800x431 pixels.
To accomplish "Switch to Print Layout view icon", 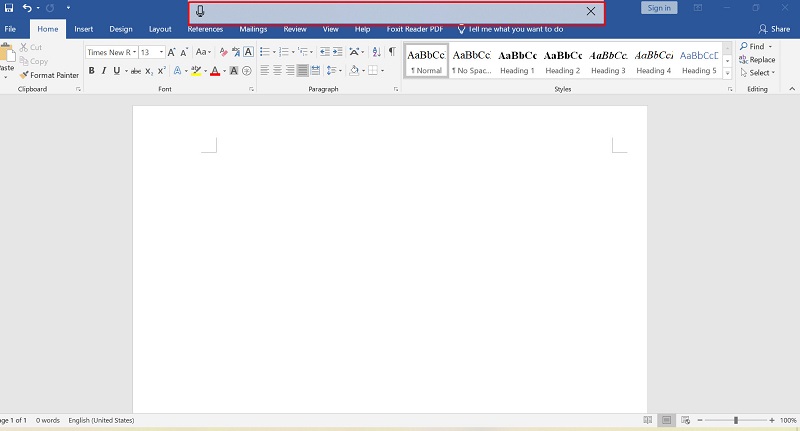I will click(666, 420).
